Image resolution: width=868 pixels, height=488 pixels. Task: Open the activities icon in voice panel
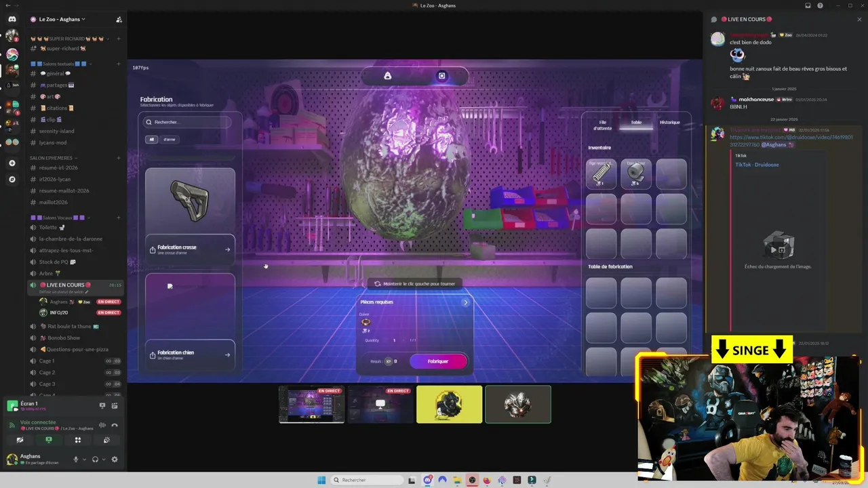click(77, 440)
